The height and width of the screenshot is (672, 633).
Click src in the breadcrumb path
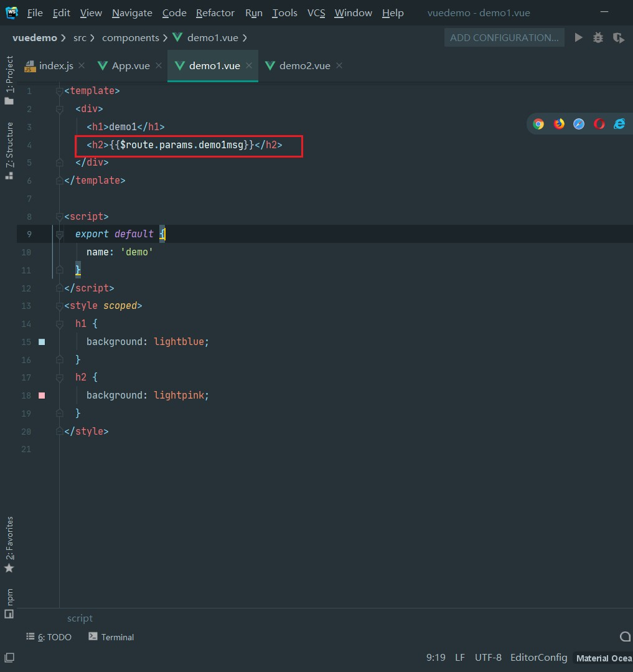point(80,38)
